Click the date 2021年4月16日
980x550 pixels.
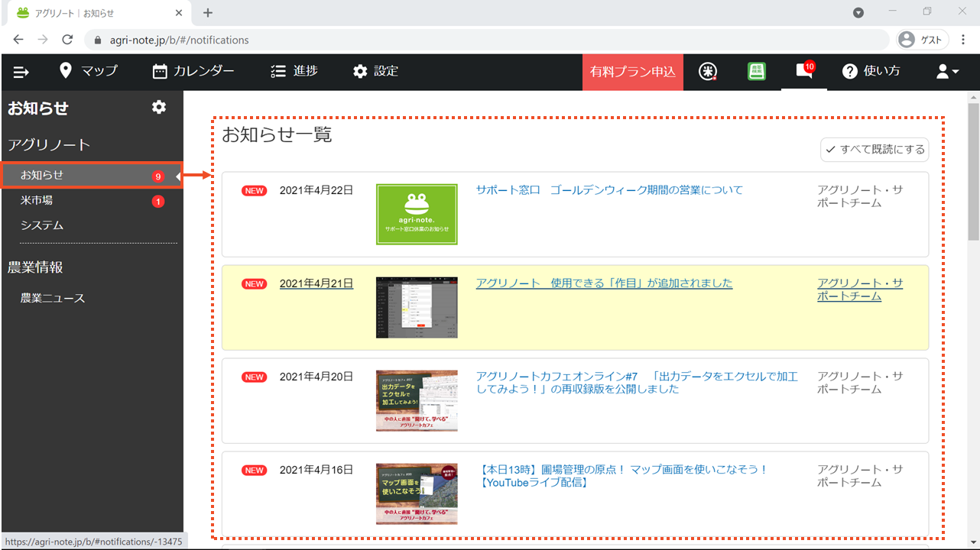[316, 470]
